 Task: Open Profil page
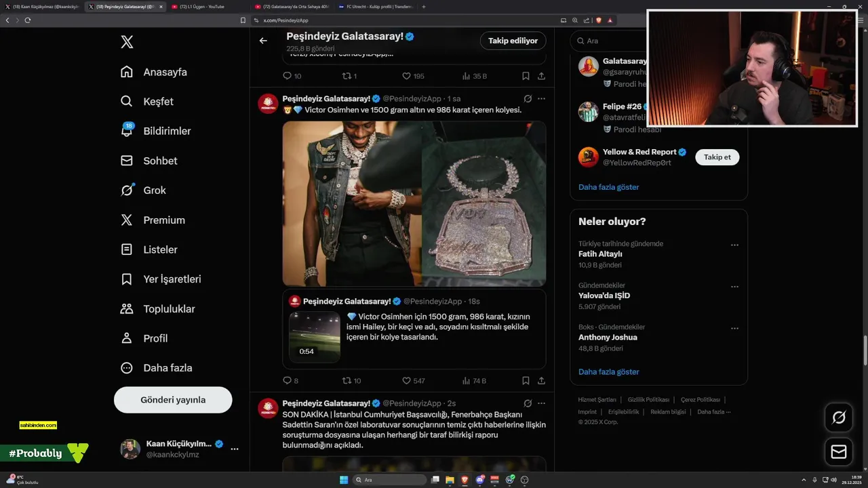click(144, 338)
